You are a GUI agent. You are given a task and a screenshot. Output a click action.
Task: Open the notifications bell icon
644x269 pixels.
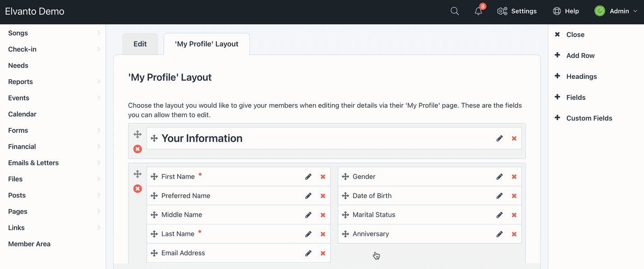pos(478,11)
